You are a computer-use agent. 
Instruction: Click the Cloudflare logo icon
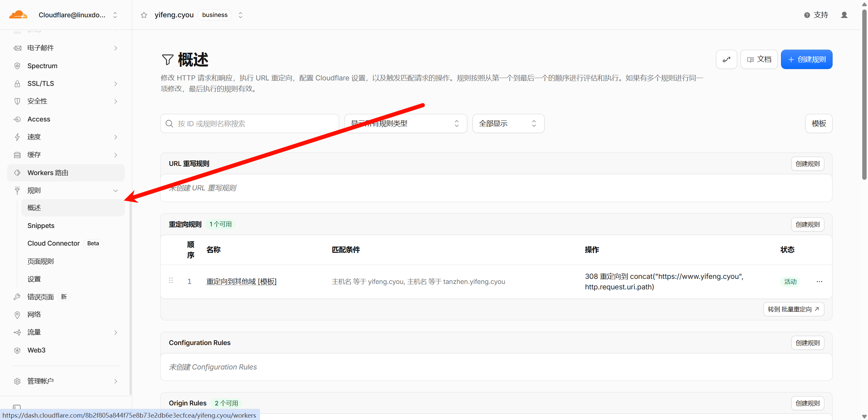tap(18, 15)
